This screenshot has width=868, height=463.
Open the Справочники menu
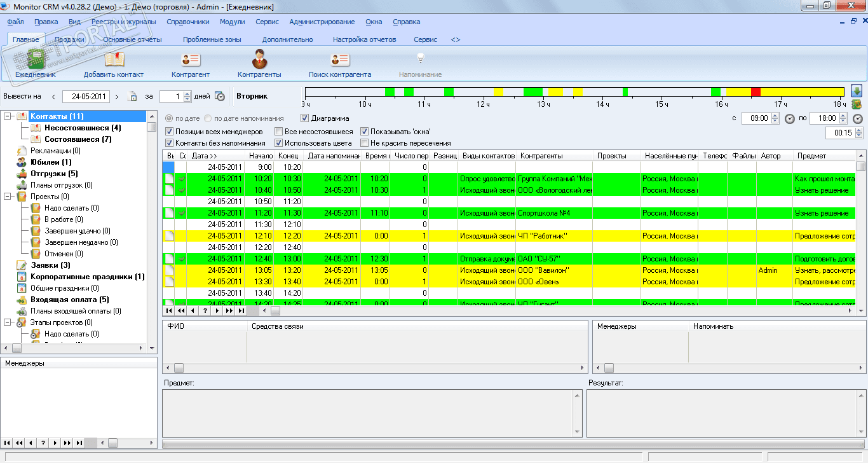coord(187,22)
